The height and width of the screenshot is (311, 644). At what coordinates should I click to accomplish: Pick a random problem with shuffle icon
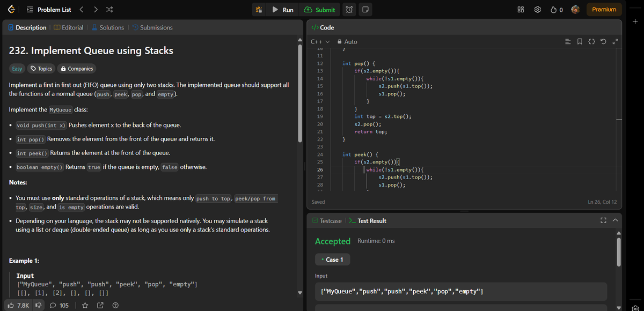[x=109, y=10]
